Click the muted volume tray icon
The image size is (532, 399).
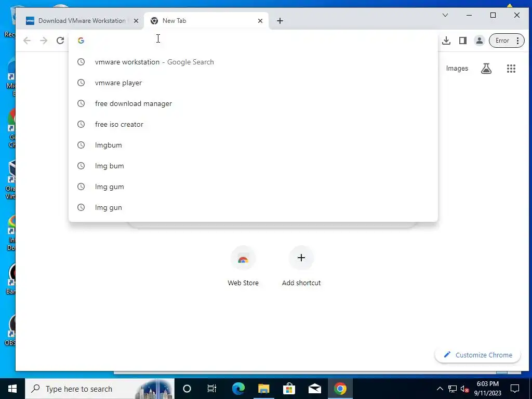464,389
